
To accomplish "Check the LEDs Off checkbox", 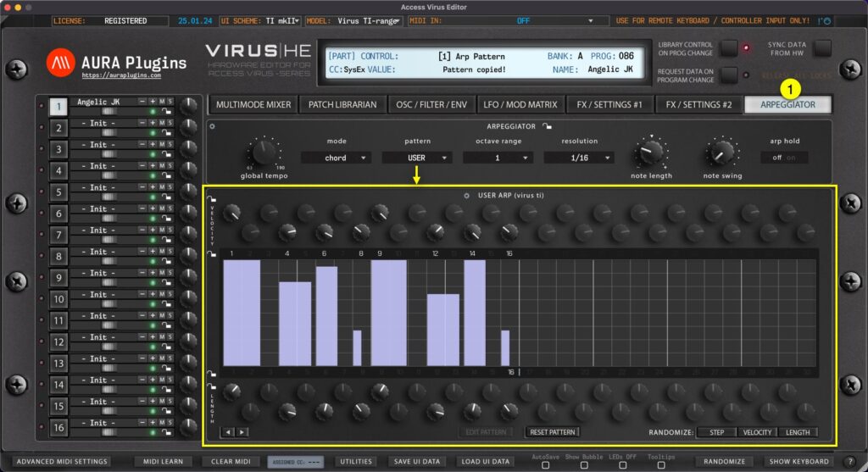I will tap(623, 465).
